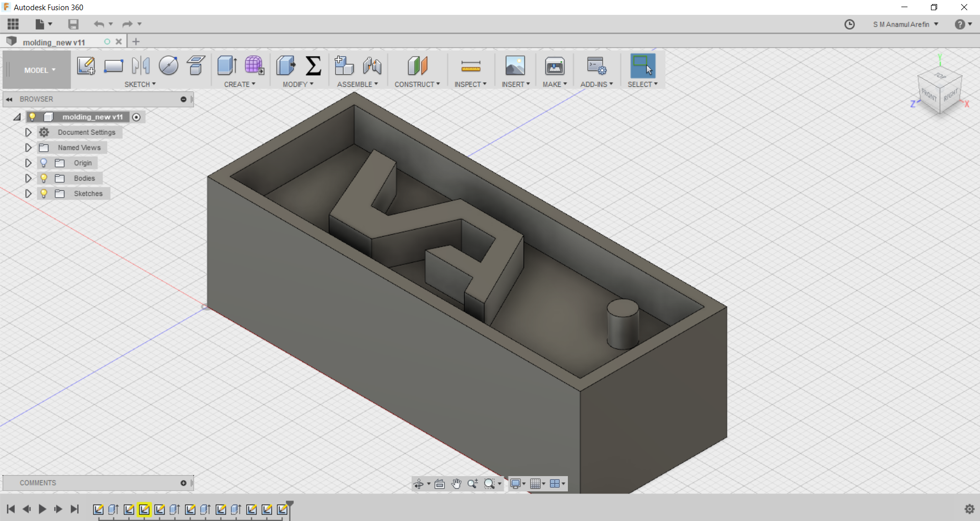This screenshot has width=980, height=521.
Task: Open the ASSEMBLE menu
Action: click(x=357, y=84)
